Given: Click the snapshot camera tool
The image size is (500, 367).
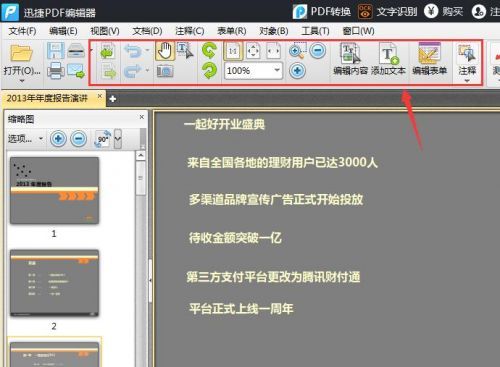Looking at the screenshot, I should point(165,71).
